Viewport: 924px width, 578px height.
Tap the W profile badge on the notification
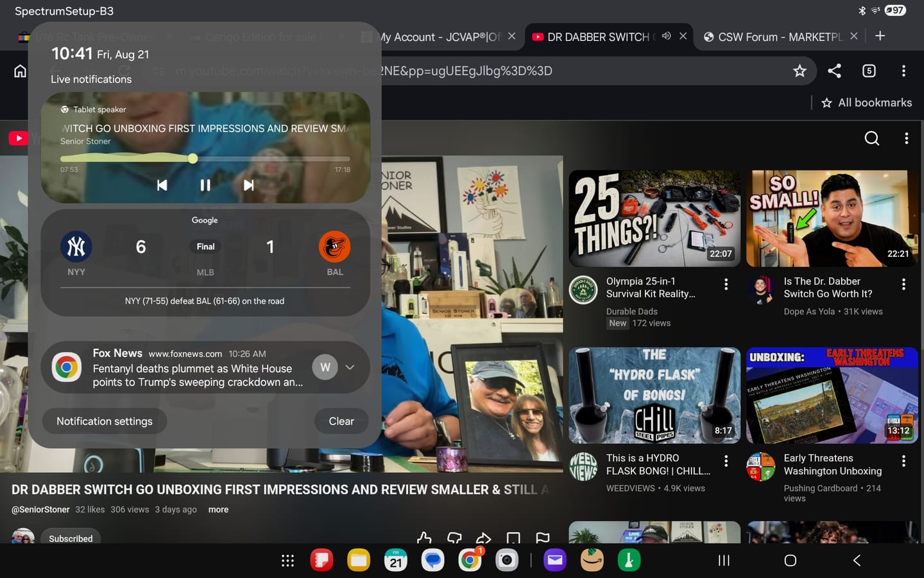click(x=325, y=367)
